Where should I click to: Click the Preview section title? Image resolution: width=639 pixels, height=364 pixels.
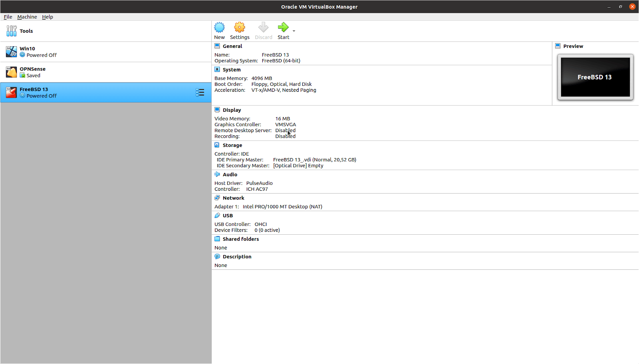point(573,46)
